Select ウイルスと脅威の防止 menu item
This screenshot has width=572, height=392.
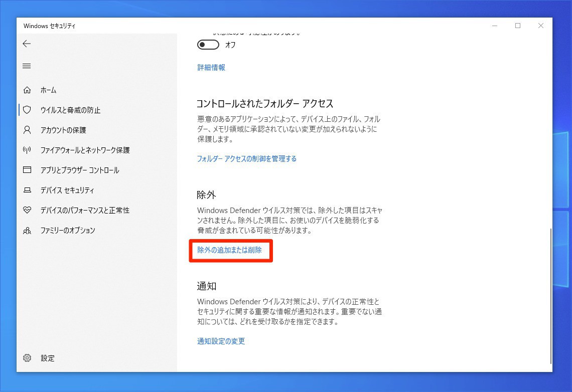pos(70,110)
